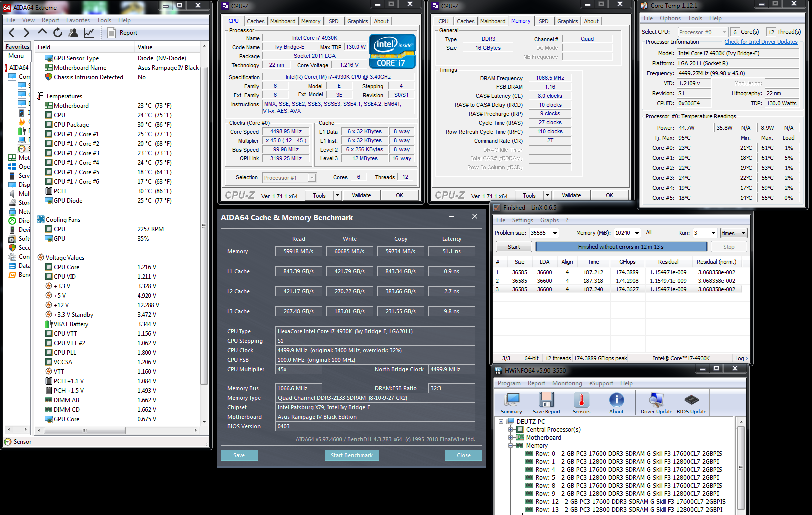The image size is (812, 515).
Task: Switch to Caches tab in left CPU-Z
Action: [x=256, y=21]
